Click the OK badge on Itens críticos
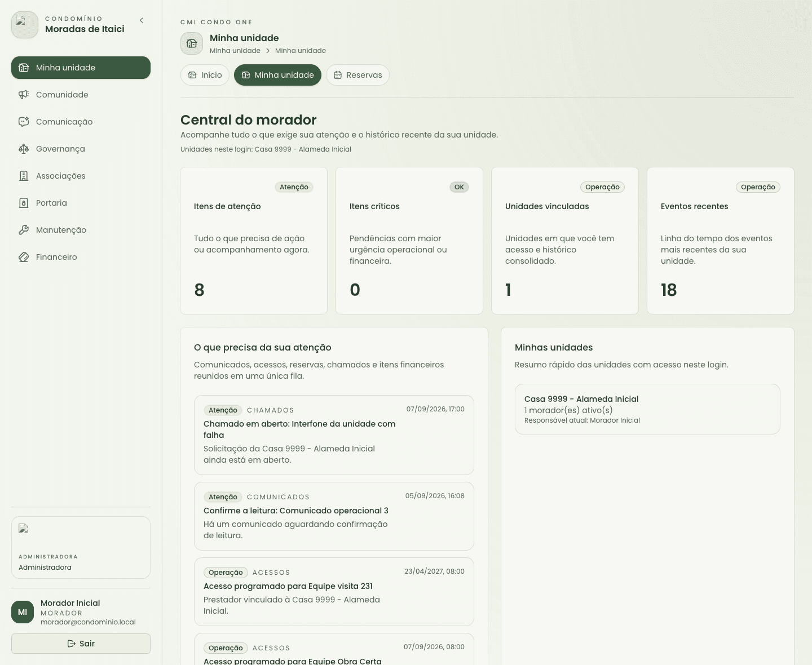812x665 pixels. click(460, 187)
